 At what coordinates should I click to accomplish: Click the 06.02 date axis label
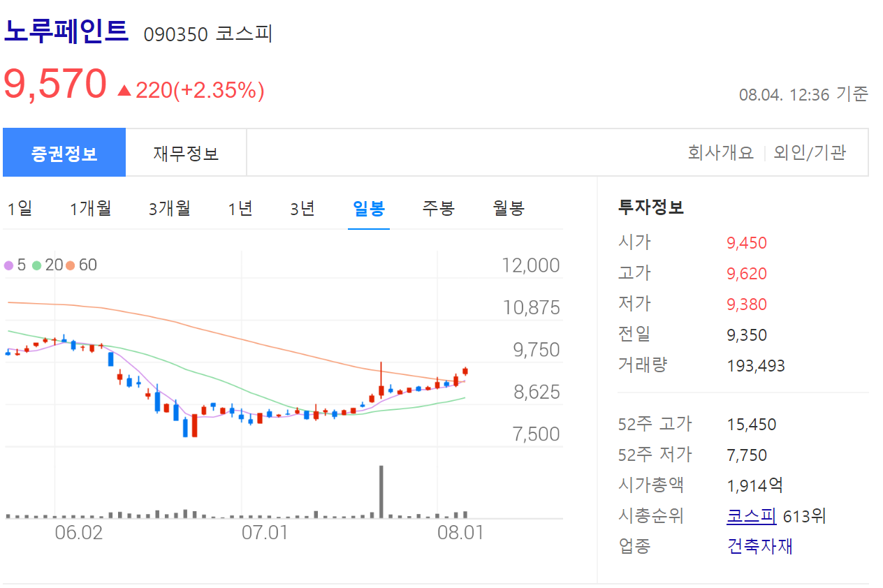pyautogui.click(x=78, y=534)
